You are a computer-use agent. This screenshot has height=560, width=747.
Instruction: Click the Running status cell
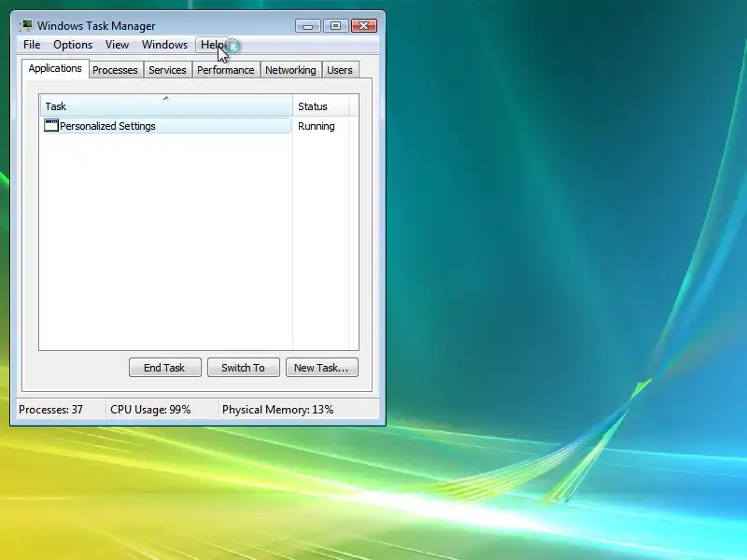317,126
